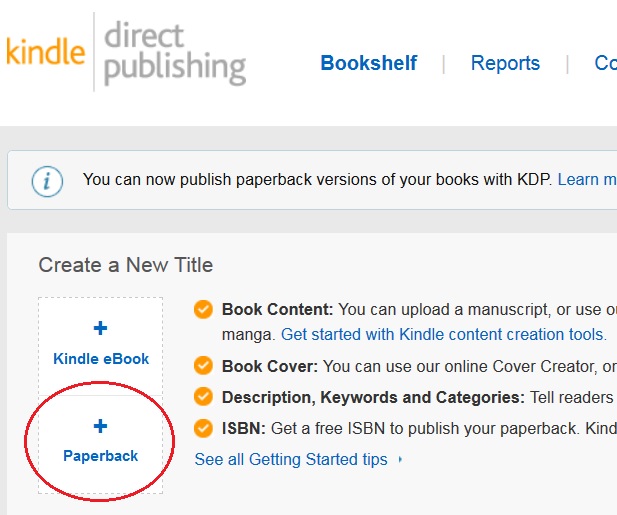Click the orange checkmark beside Book Cover
The width and height of the screenshot is (617, 515).
pyautogui.click(x=203, y=366)
